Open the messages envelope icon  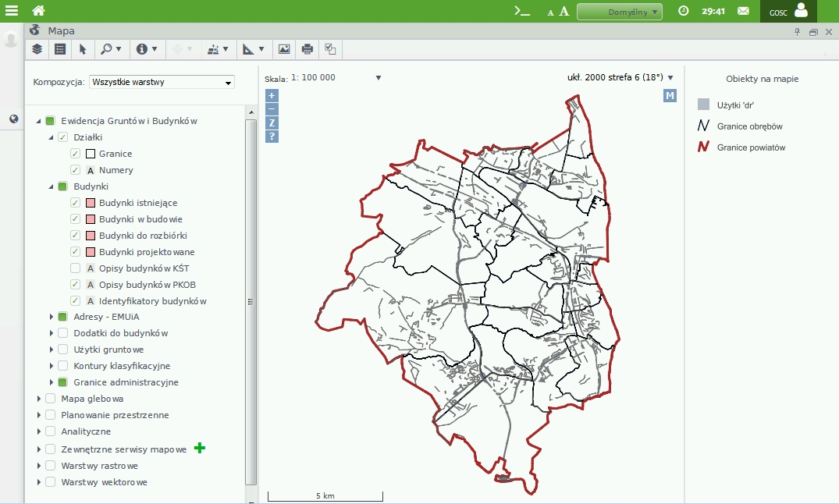click(x=743, y=11)
